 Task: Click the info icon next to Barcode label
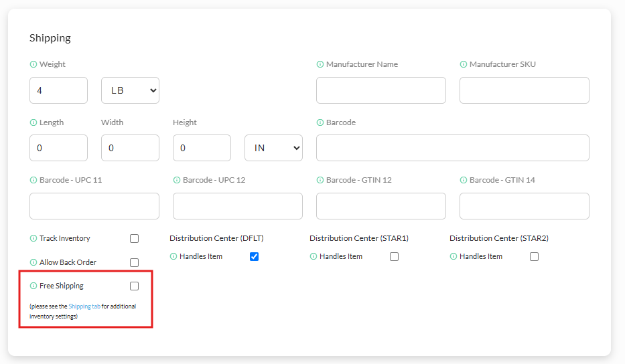tap(320, 122)
